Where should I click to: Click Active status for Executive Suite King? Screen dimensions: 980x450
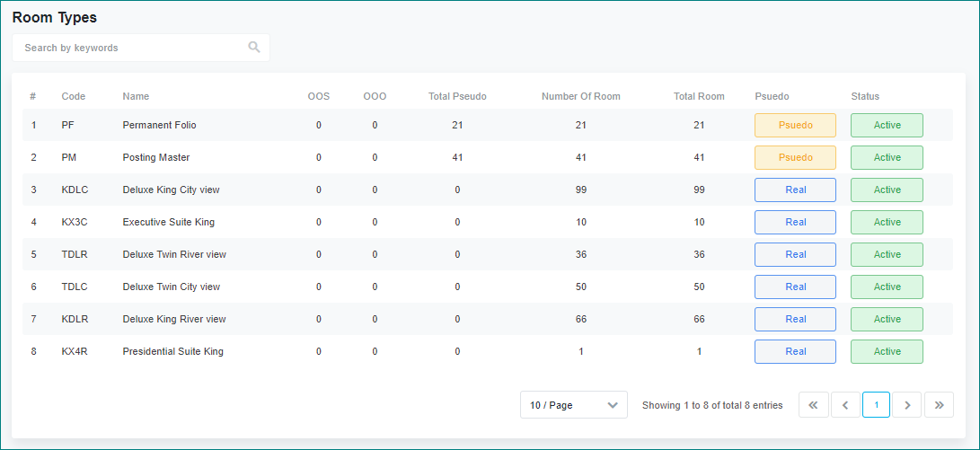pos(887,222)
